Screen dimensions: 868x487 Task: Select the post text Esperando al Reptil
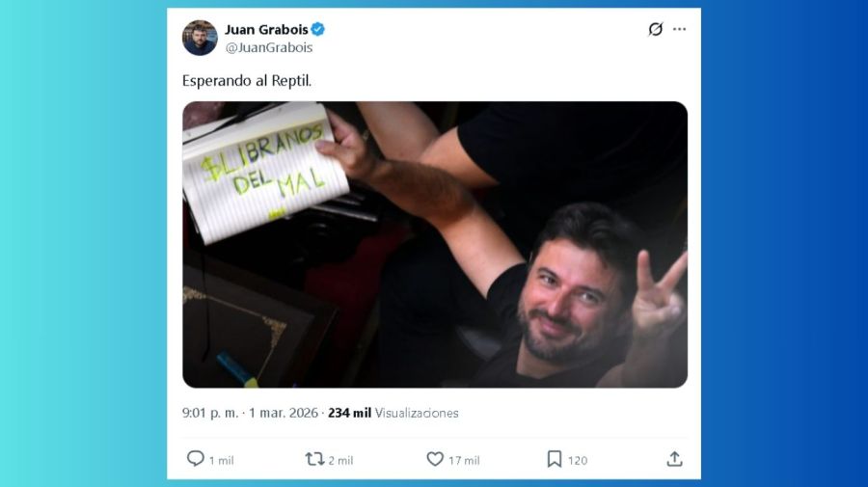[247, 81]
